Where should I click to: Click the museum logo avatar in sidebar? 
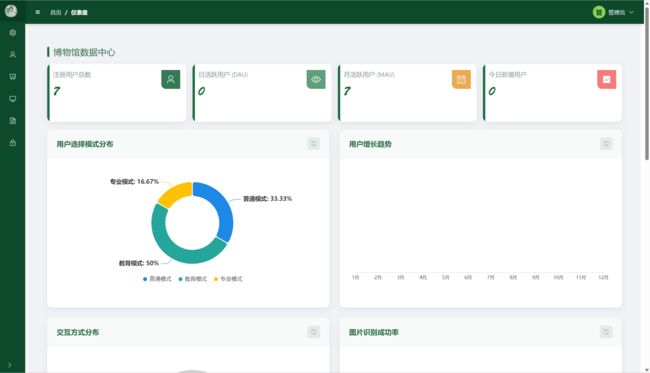coord(11,11)
